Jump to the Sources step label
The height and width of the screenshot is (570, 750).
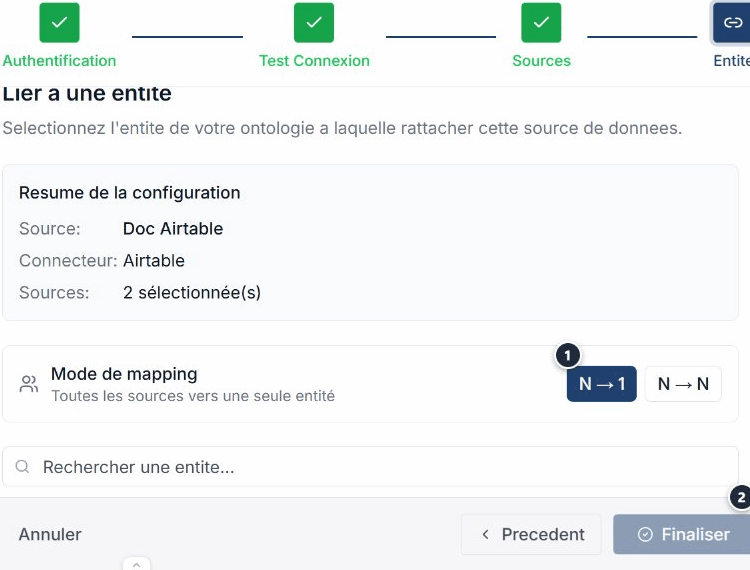tap(541, 61)
